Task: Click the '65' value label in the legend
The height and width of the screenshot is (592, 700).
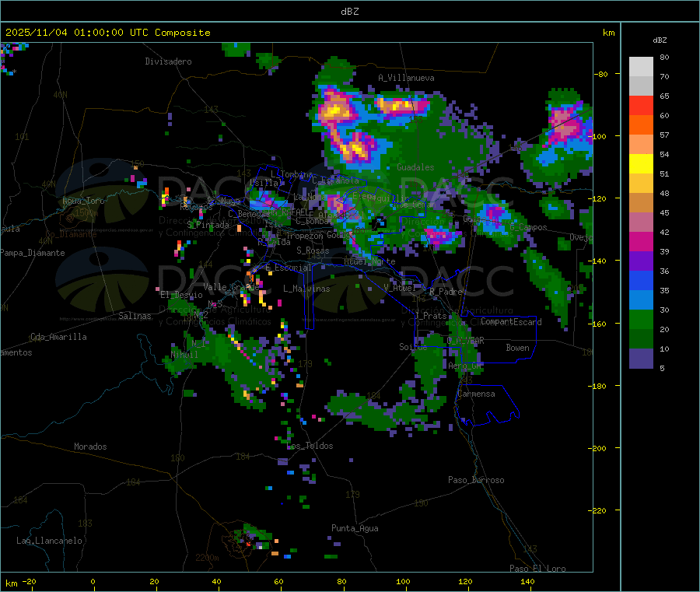Action: (x=664, y=96)
